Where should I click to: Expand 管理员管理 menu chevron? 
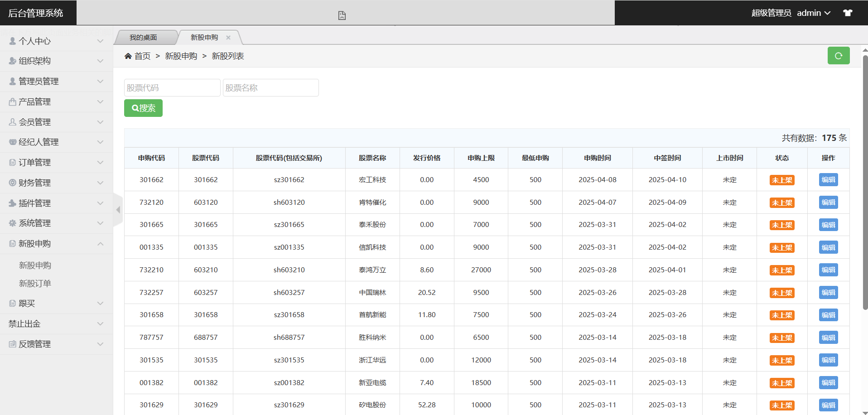point(100,82)
